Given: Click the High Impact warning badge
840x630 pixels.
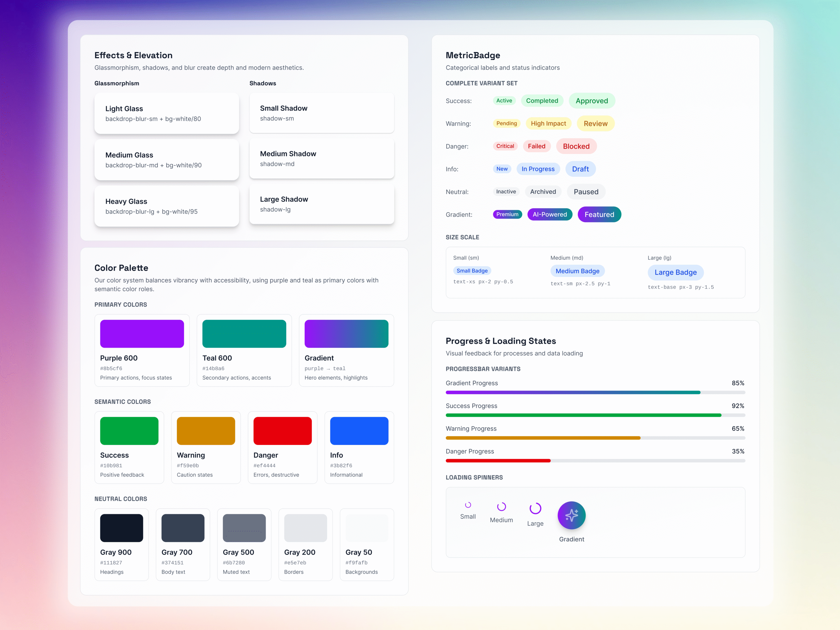Looking at the screenshot, I should [548, 123].
